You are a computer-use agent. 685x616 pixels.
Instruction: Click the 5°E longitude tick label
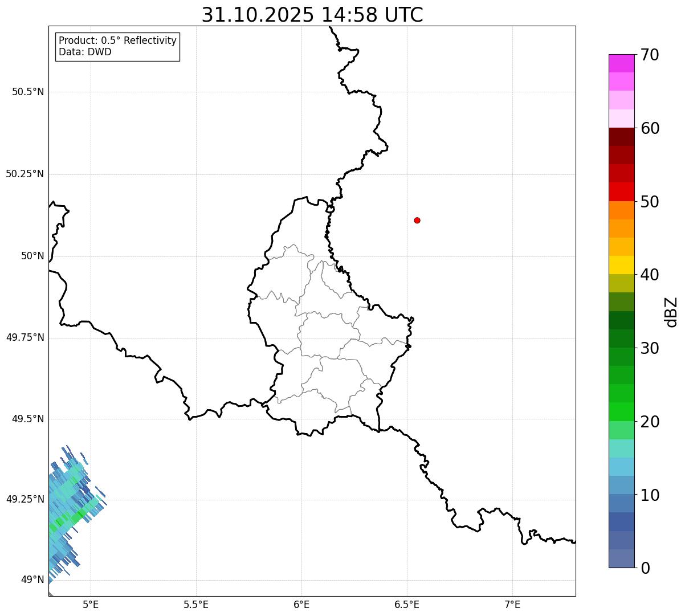point(91,604)
